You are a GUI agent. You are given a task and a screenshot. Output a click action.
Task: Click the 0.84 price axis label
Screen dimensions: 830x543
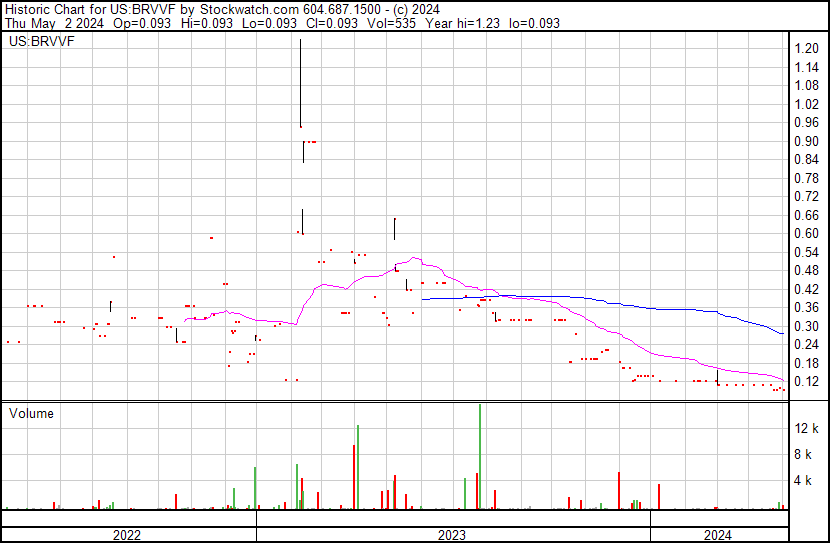pos(806,159)
